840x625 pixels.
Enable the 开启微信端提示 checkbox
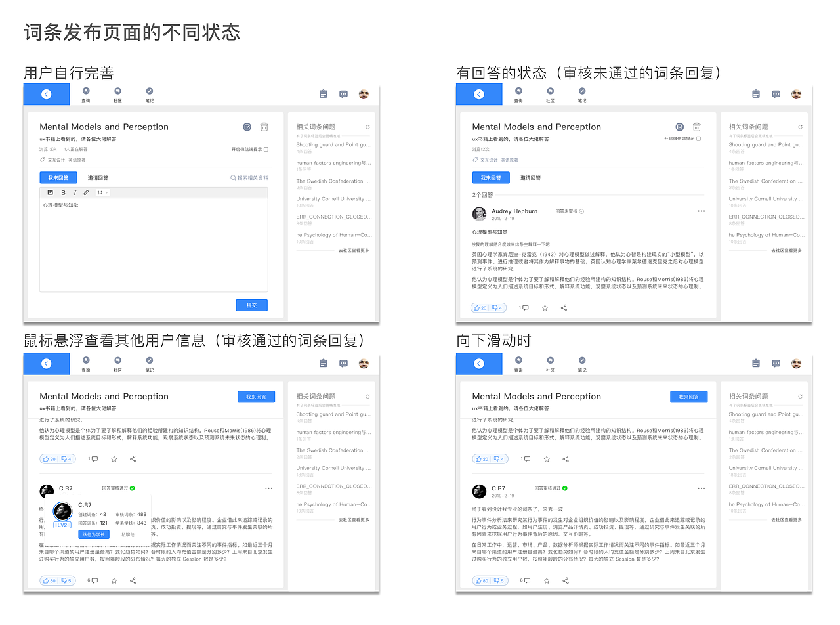pyautogui.click(x=266, y=150)
